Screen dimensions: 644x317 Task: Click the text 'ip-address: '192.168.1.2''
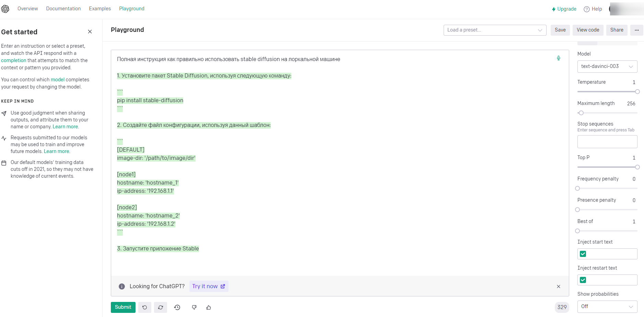coord(146,224)
